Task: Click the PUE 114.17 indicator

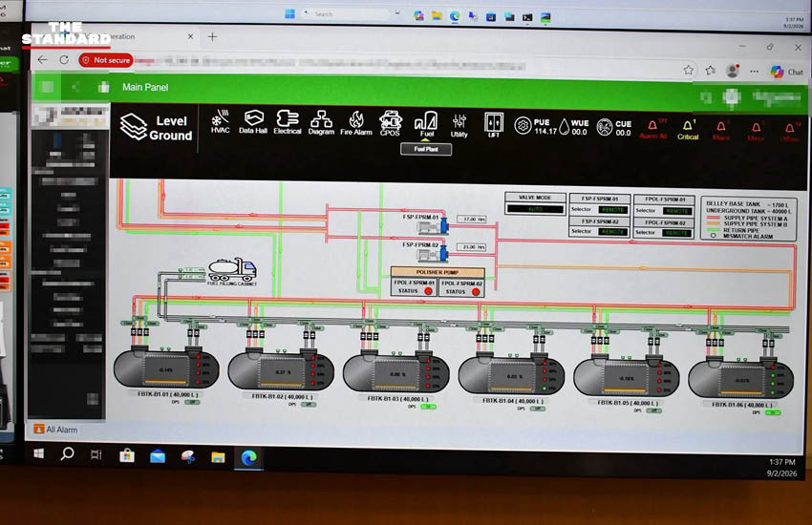Action: [x=536, y=126]
